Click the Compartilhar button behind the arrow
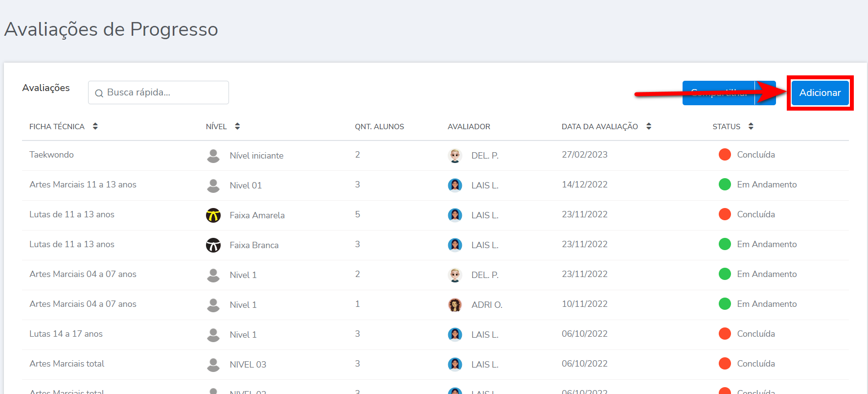 (x=718, y=93)
